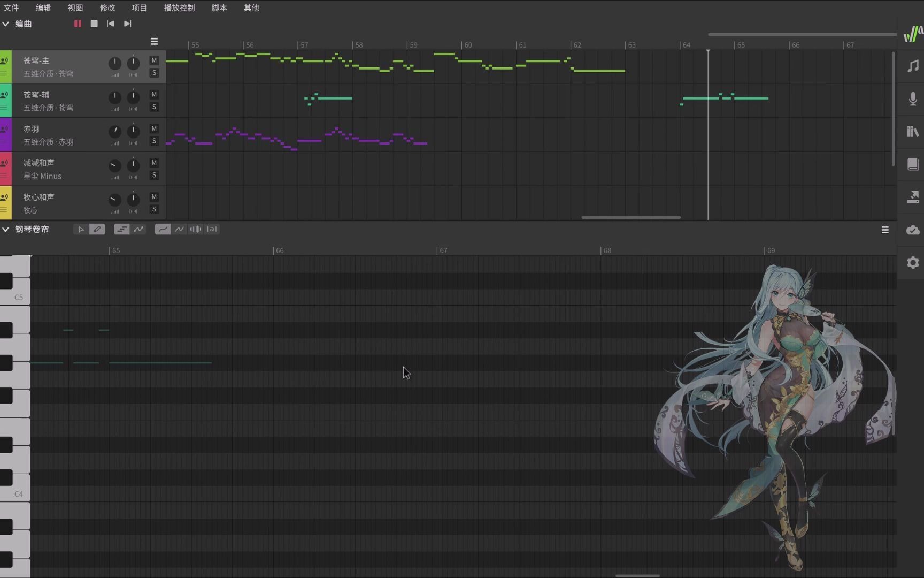Solo the 减减和声 track
This screenshot has height=578, width=924.
coord(154,175)
